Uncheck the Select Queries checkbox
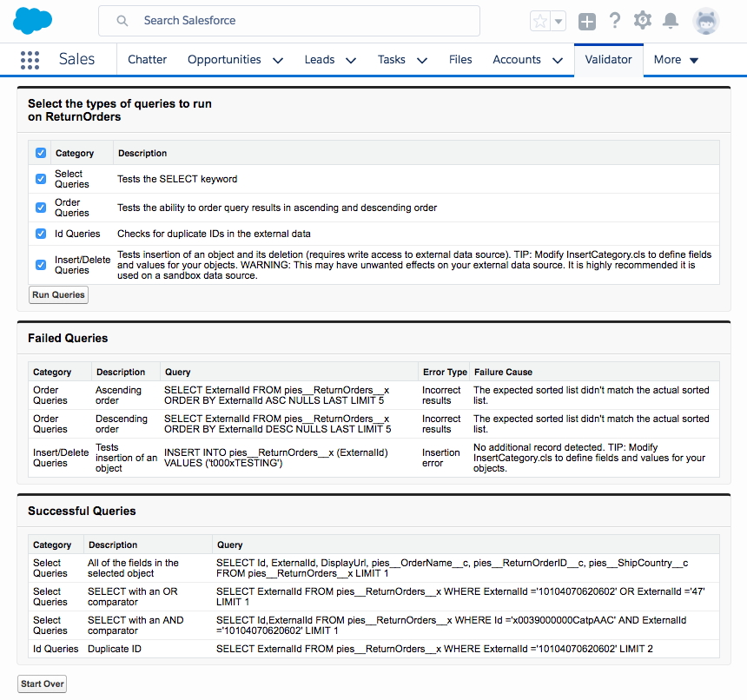Viewport: 747px width, 700px height. coord(41,179)
